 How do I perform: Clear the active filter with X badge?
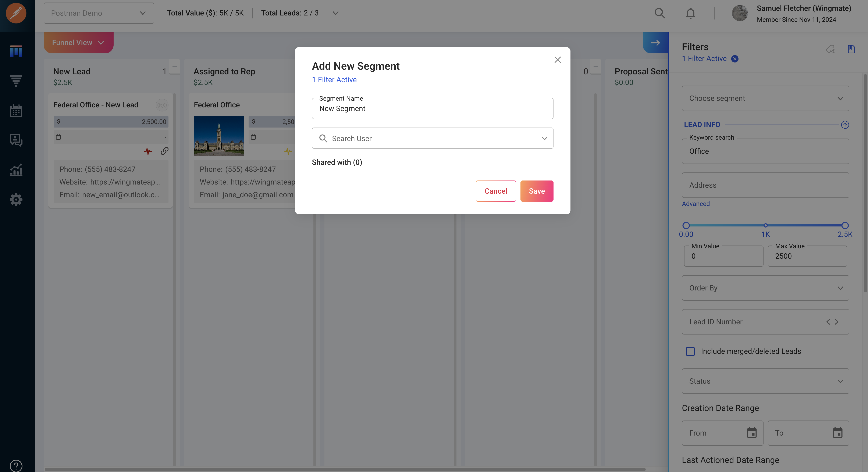click(734, 59)
